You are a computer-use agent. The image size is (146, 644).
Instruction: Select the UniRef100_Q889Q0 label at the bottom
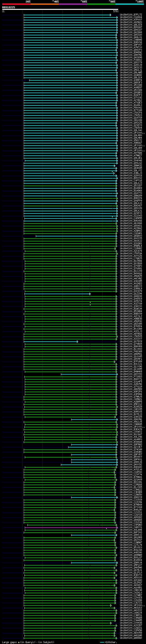pos(131,638)
